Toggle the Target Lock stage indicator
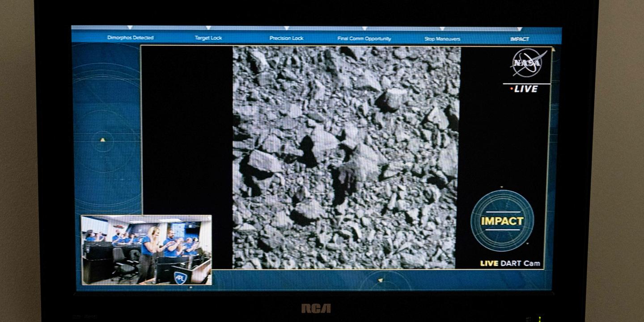The image size is (644, 322). pos(208,38)
